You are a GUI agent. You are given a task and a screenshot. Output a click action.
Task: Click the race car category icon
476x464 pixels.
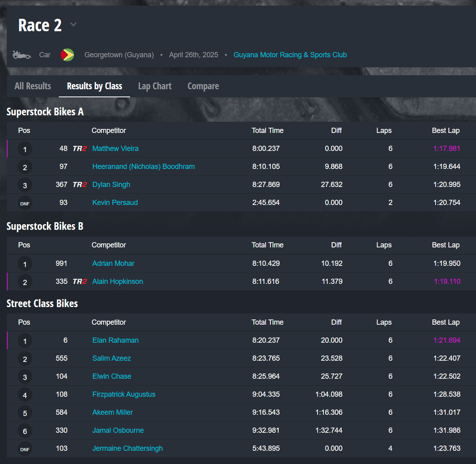(x=22, y=55)
